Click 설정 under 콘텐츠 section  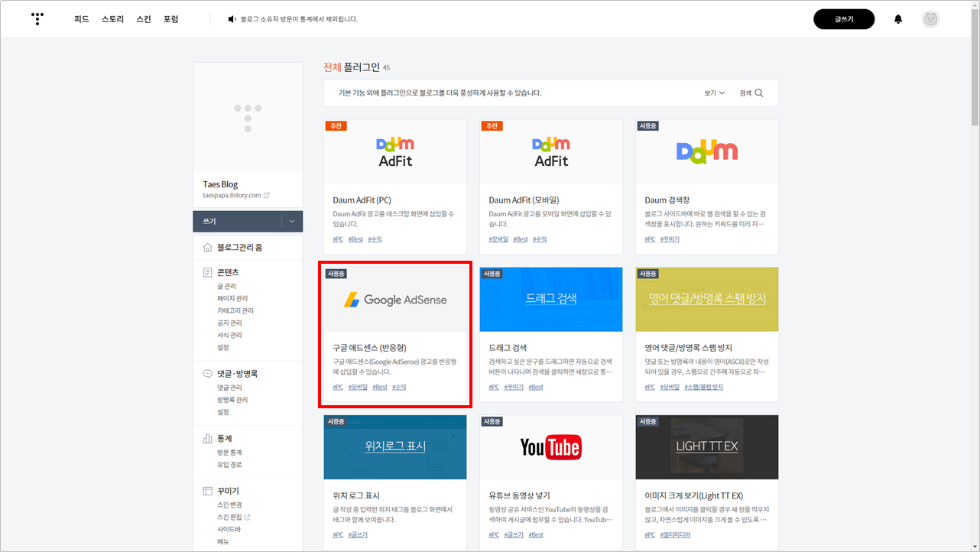[x=223, y=347]
